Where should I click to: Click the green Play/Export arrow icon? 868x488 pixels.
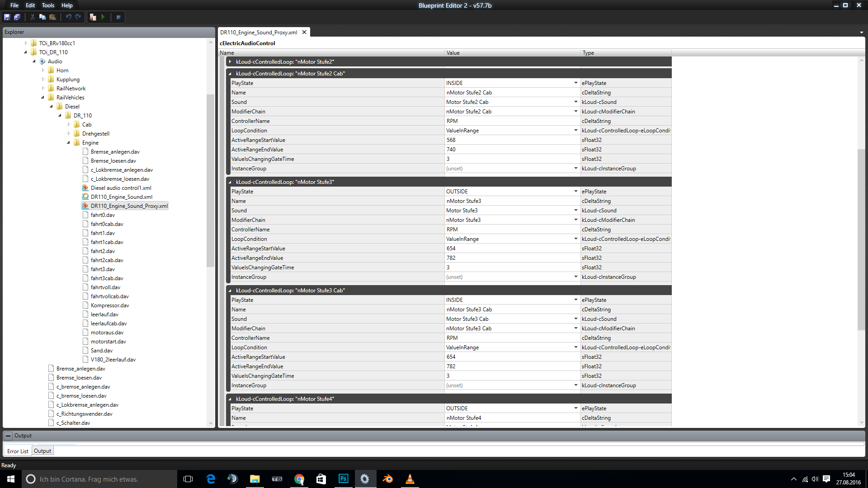click(103, 17)
